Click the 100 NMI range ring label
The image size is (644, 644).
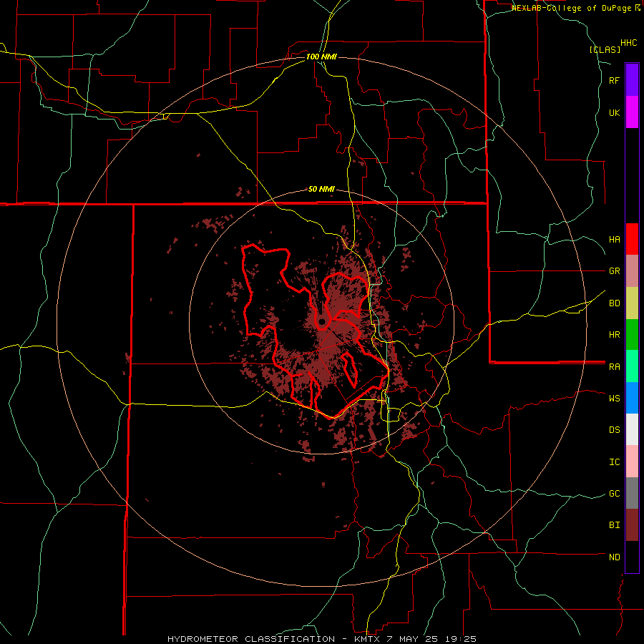[x=321, y=57]
